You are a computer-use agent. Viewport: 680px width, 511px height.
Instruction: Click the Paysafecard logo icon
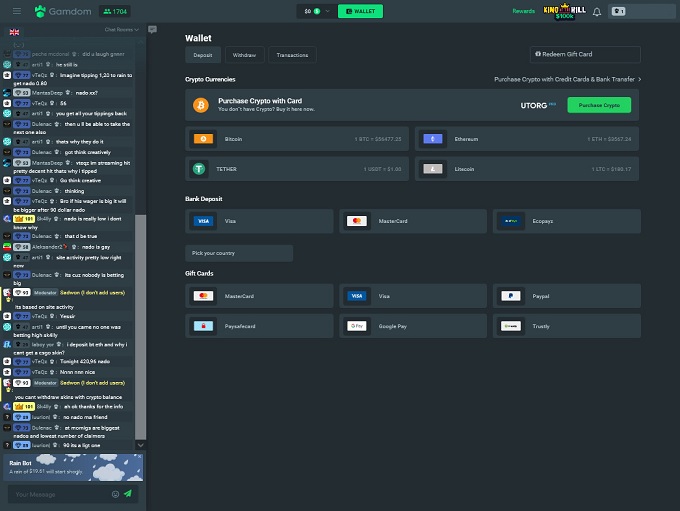tap(203, 326)
